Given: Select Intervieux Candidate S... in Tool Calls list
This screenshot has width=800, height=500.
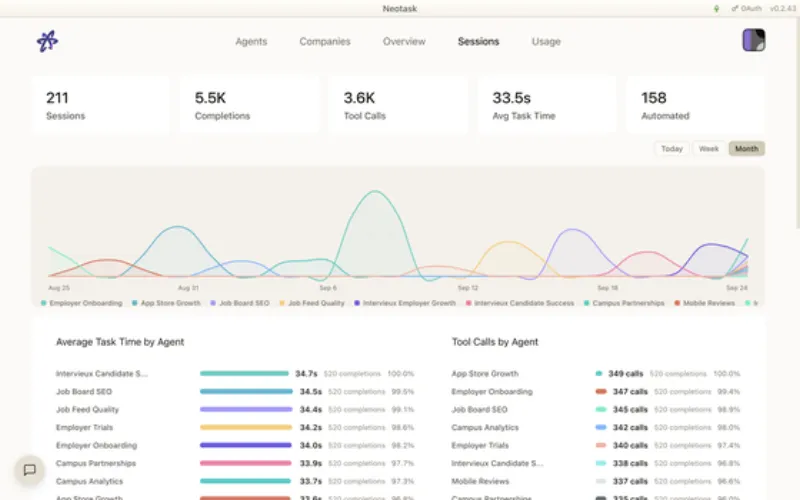Looking at the screenshot, I should point(497,463).
